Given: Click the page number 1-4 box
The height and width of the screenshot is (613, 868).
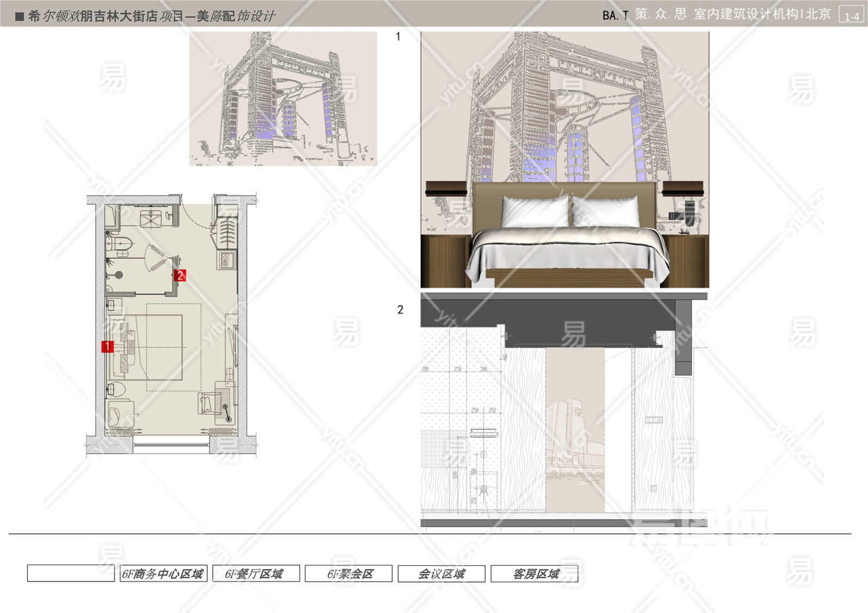Looking at the screenshot, I should [x=851, y=15].
